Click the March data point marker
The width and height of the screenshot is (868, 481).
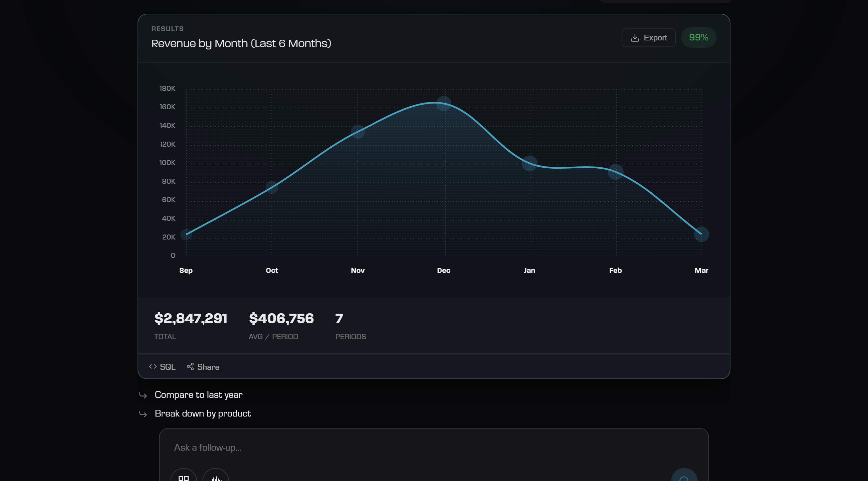click(x=701, y=234)
